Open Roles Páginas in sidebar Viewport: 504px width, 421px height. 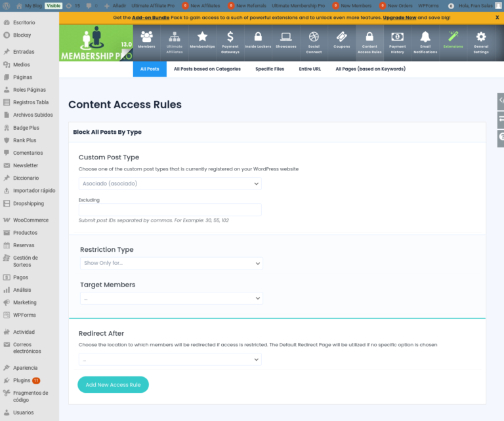click(30, 90)
